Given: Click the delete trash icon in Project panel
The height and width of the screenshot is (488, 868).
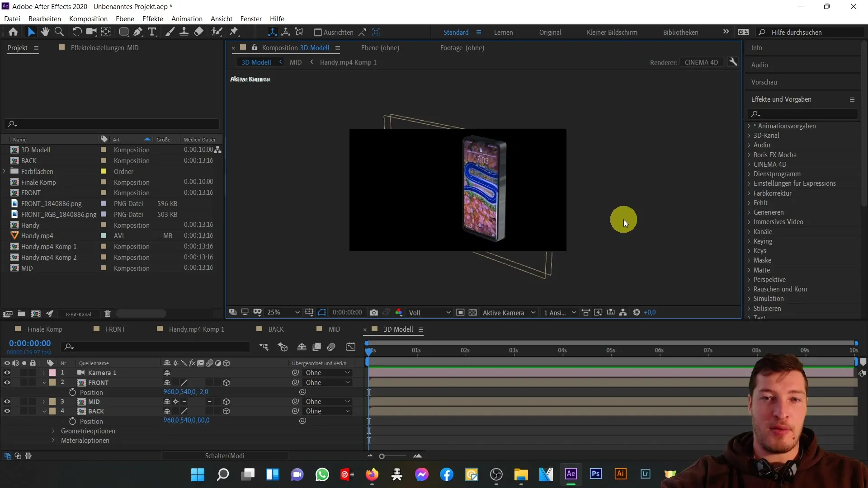Looking at the screenshot, I should [x=107, y=314].
